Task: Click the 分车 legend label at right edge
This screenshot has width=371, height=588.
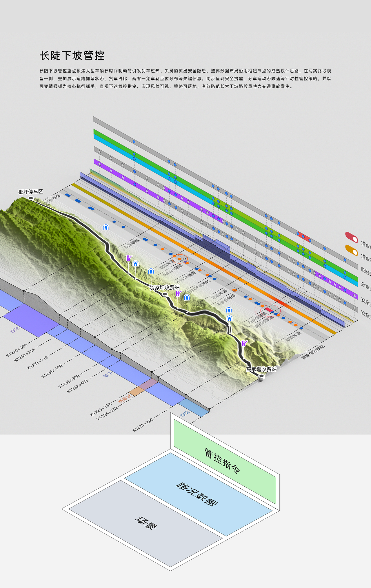Action: 366,286
